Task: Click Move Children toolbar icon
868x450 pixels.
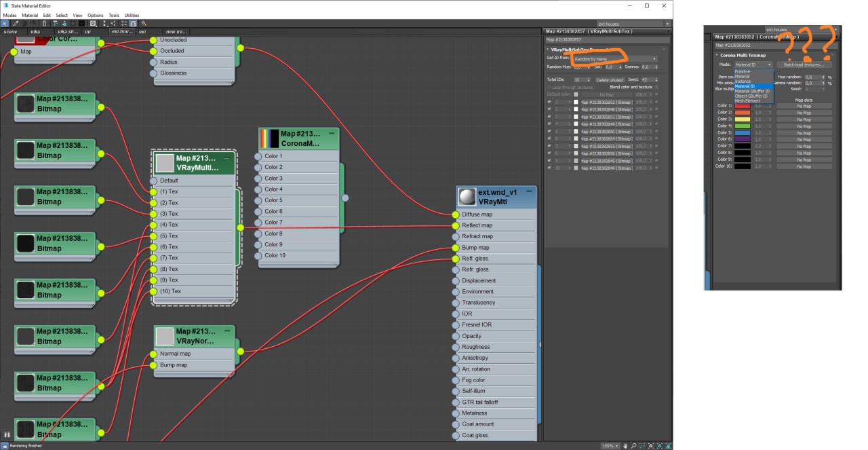Action: (55, 23)
